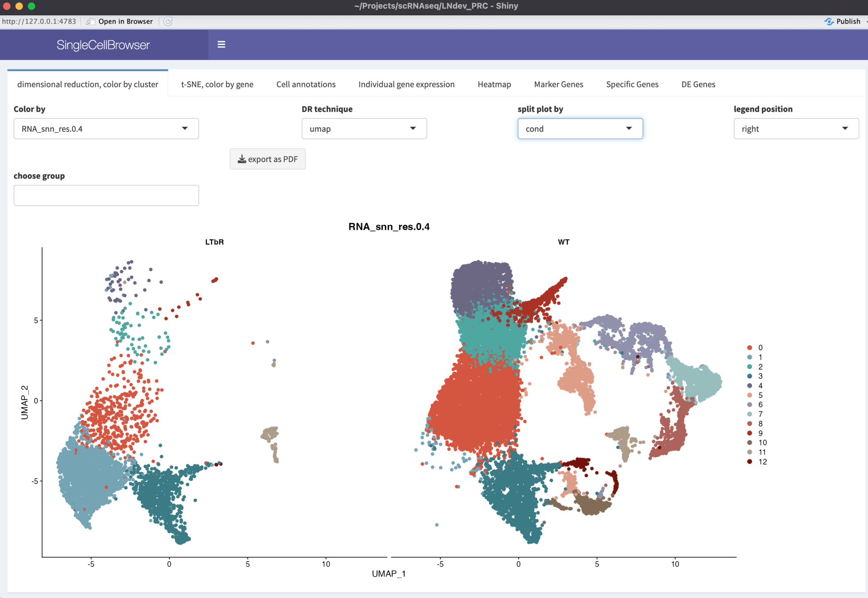
Task: Open the Color by dropdown
Action: pyautogui.click(x=106, y=128)
